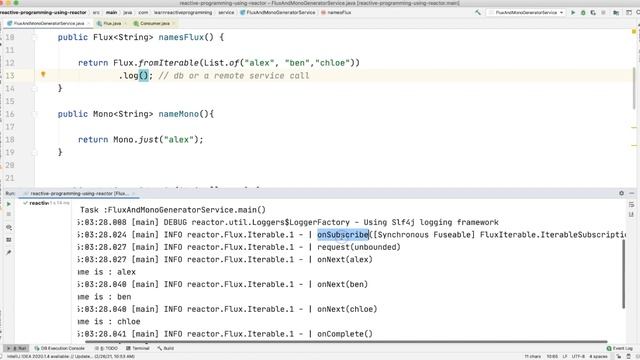Click the 'learnreactiveprogramming' breadcrumb
This screenshot has height=360, width=640.
183,13
